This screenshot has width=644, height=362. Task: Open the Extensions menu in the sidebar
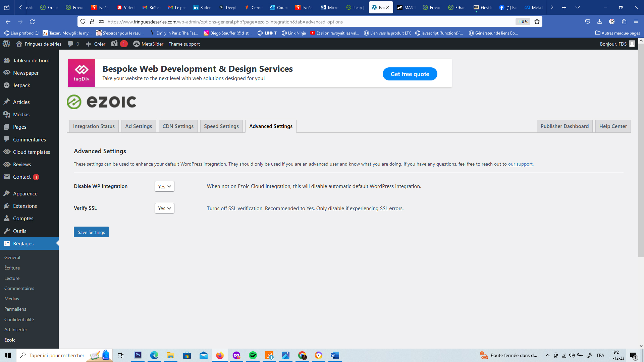[x=25, y=206]
